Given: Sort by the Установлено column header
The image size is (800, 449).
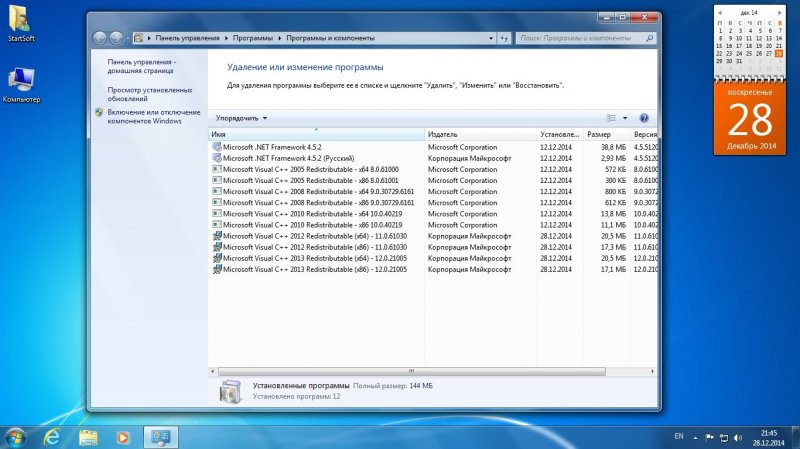Looking at the screenshot, I should [560, 134].
